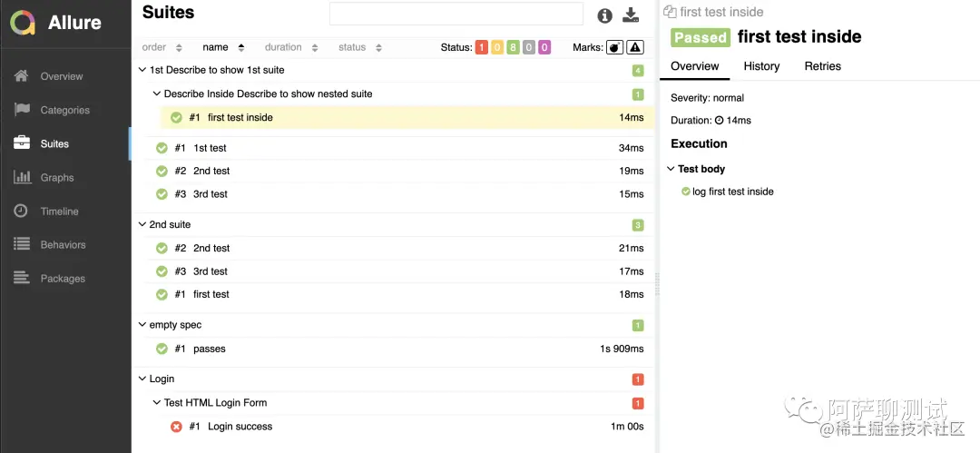Click the '1s 909ms' duration value
This screenshot has height=453, width=980.
[622, 350]
